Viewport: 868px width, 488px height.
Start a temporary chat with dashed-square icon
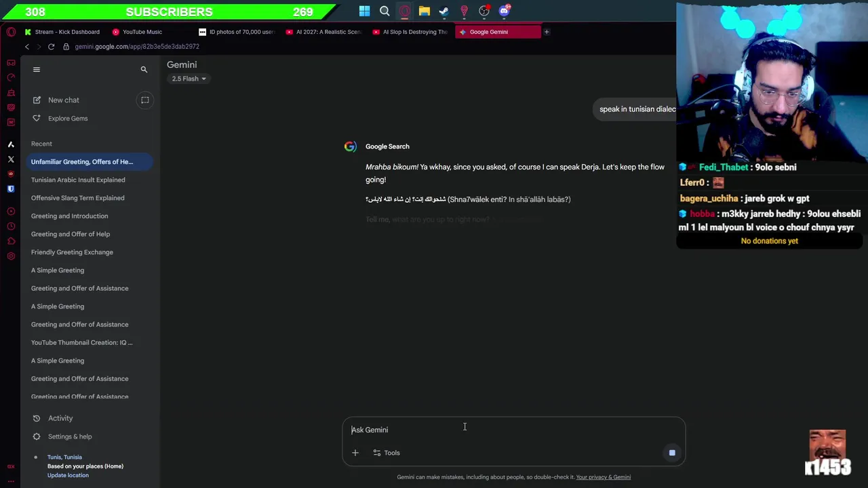(x=144, y=100)
